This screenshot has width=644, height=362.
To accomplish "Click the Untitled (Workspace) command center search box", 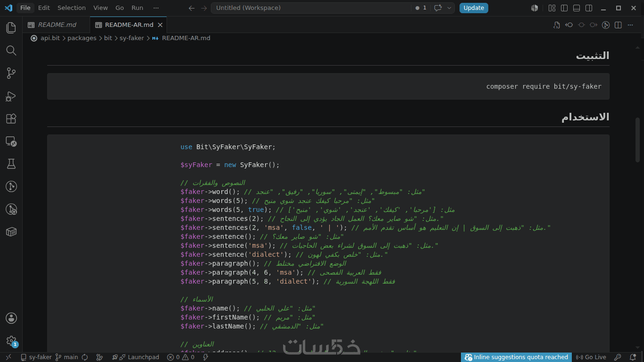I will pos(311,8).
